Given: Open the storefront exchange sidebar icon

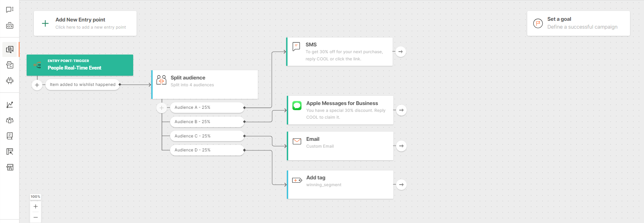Looking at the screenshot, I should (10, 167).
